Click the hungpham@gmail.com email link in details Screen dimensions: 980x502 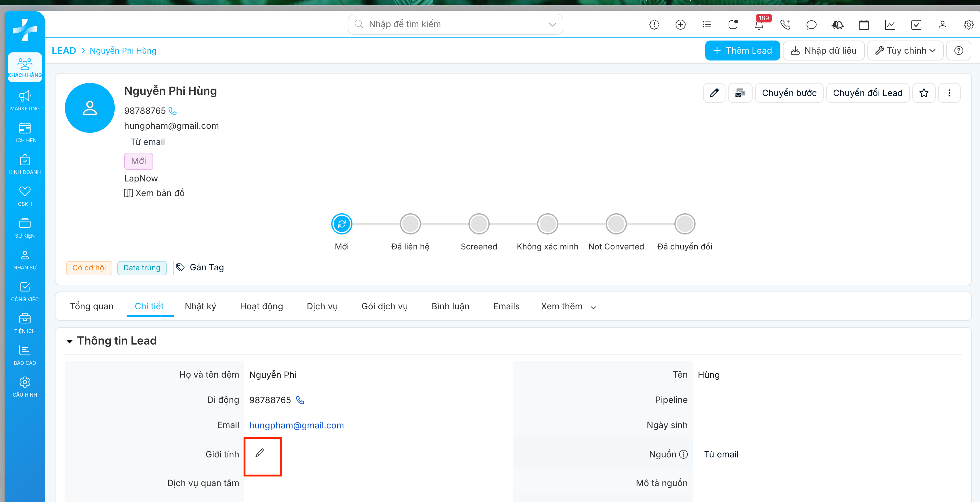coord(296,425)
